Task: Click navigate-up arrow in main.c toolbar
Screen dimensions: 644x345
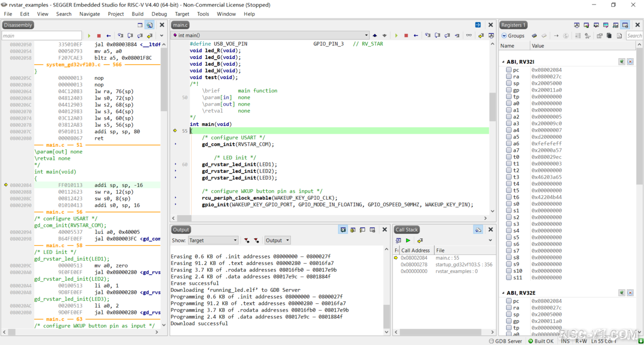Action: [x=374, y=36]
